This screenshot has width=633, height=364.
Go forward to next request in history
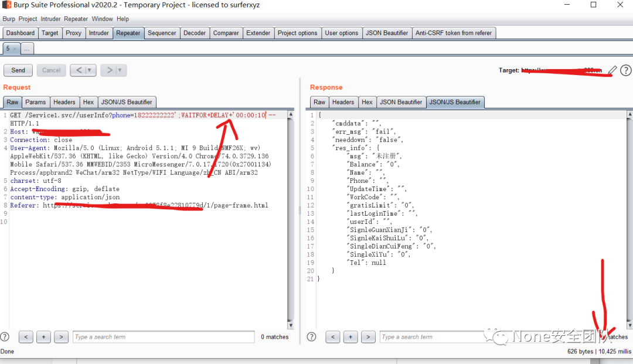(110, 70)
